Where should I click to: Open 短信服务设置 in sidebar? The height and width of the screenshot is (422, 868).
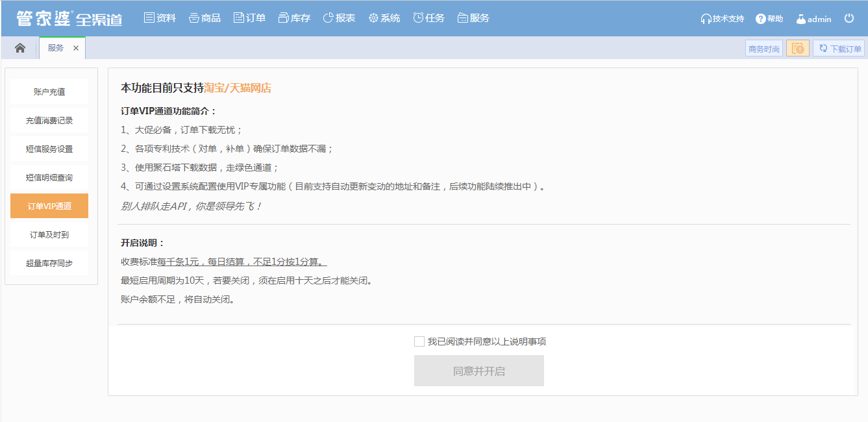point(49,149)
